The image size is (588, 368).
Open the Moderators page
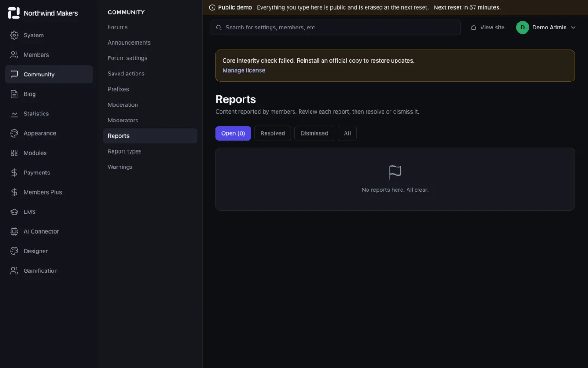(x=150, y=120)
